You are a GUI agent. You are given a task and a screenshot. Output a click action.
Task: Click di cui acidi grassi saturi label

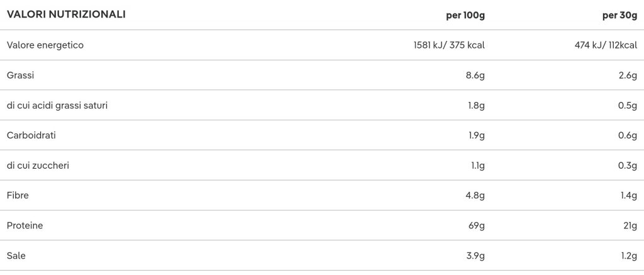point(57,106)
